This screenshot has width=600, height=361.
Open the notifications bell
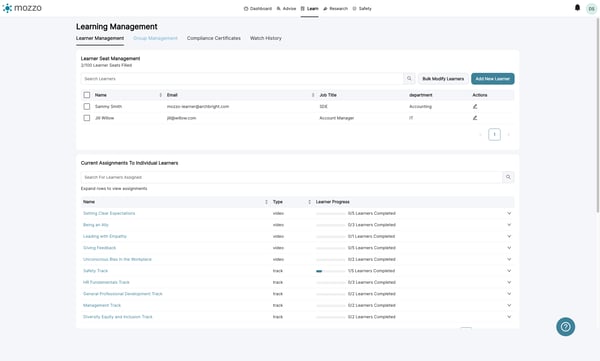click(x=577, y=8)
